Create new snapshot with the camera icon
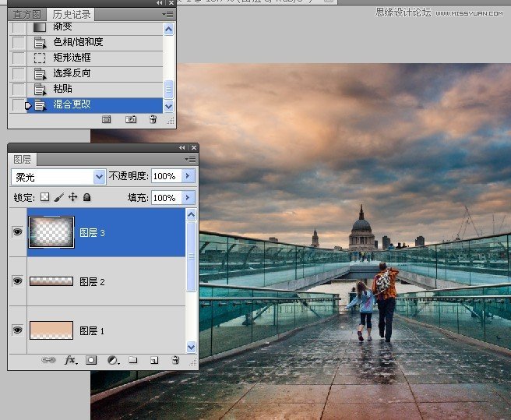This screenshot has height=420, width=511. click(131, 119)
